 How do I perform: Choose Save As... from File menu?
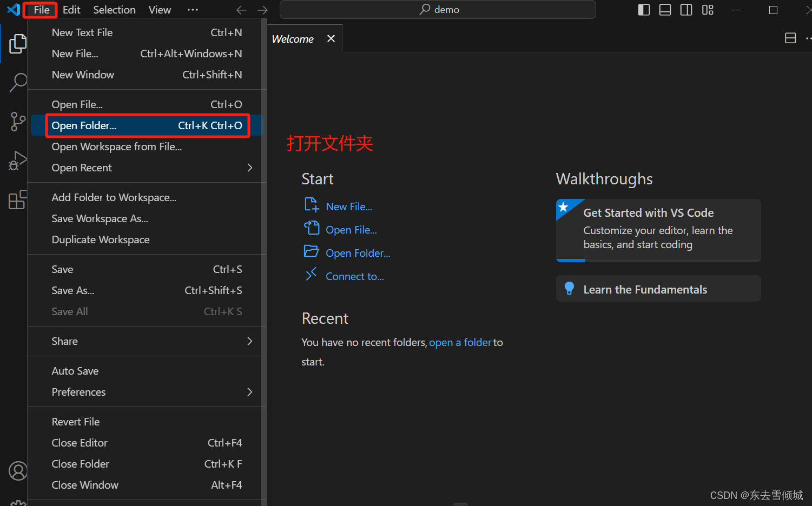(147, 290)
